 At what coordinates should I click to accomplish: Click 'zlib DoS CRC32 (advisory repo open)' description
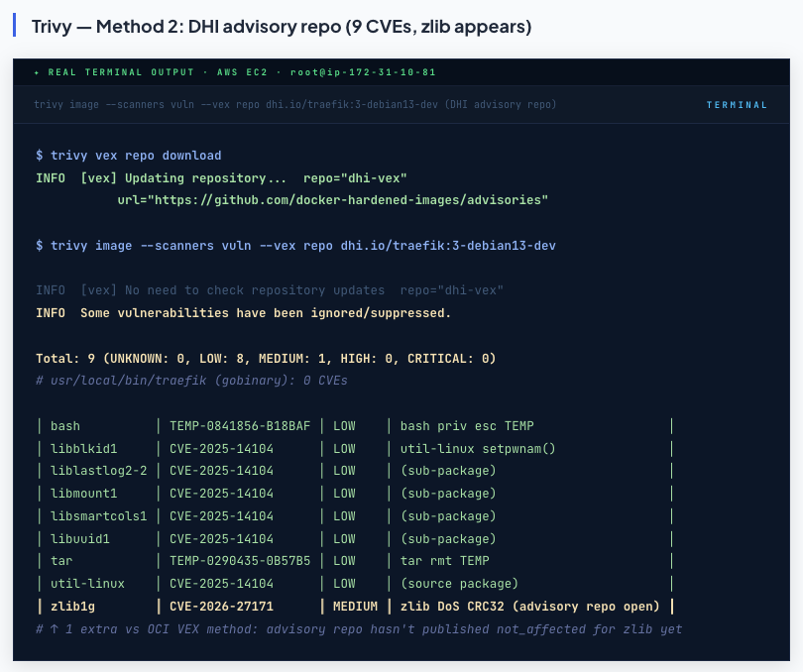[x=530, y=607]
